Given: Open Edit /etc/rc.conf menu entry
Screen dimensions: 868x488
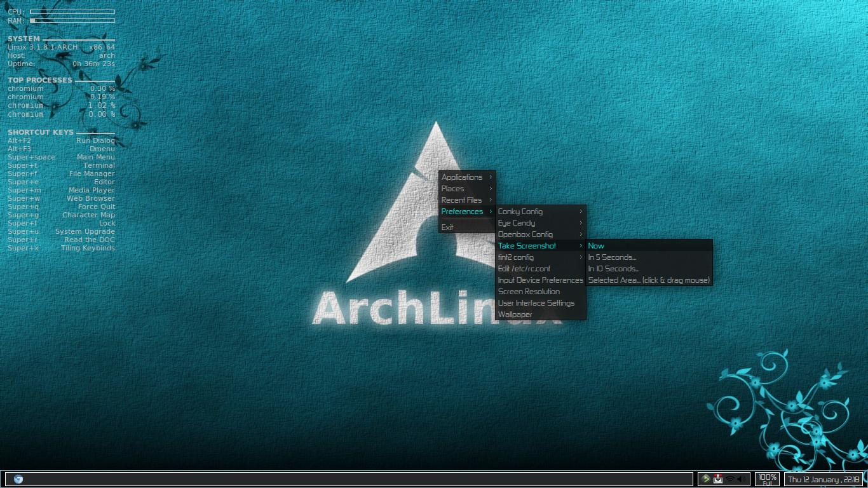Looking at the screenshot, I should pyautogui.click(x=541, y=269).
